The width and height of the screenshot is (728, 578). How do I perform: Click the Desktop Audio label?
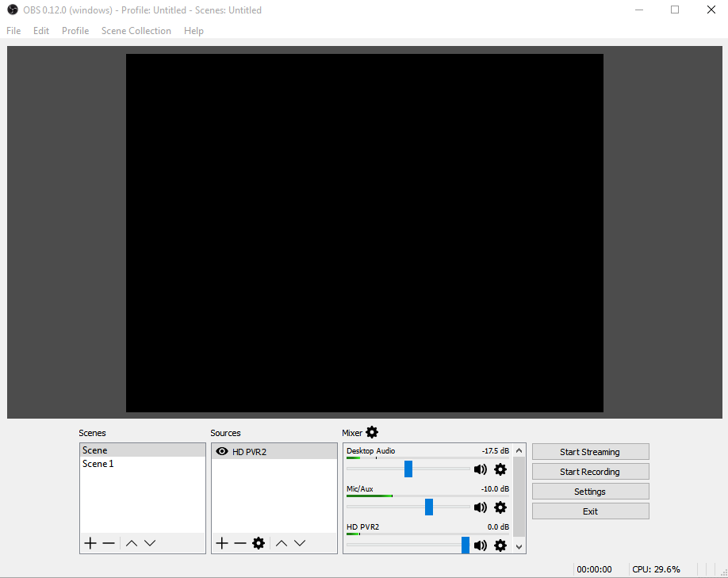(x=370, y=451)
